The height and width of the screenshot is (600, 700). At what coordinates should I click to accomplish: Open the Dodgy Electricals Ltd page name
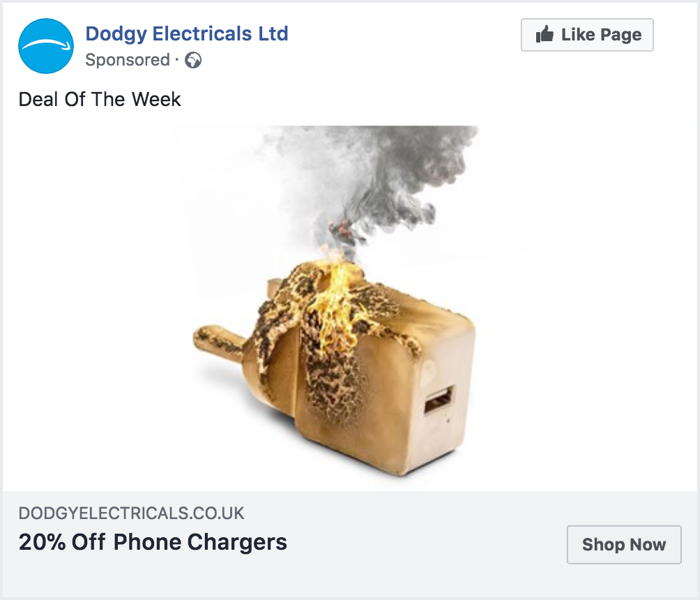click(187, 34)
